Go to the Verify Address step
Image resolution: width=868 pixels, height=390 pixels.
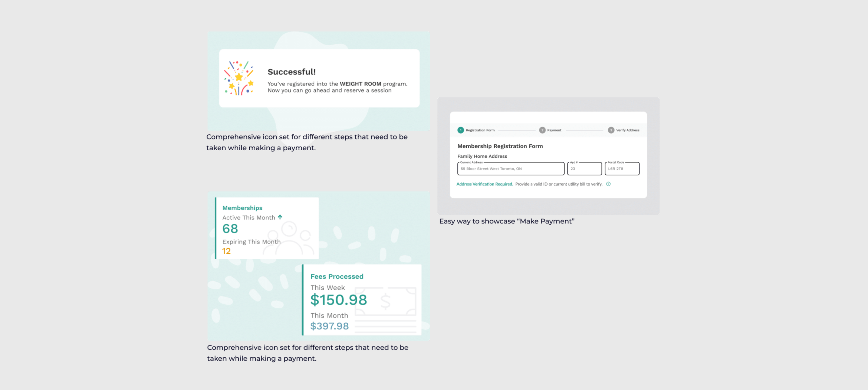(x=628, y=130)
